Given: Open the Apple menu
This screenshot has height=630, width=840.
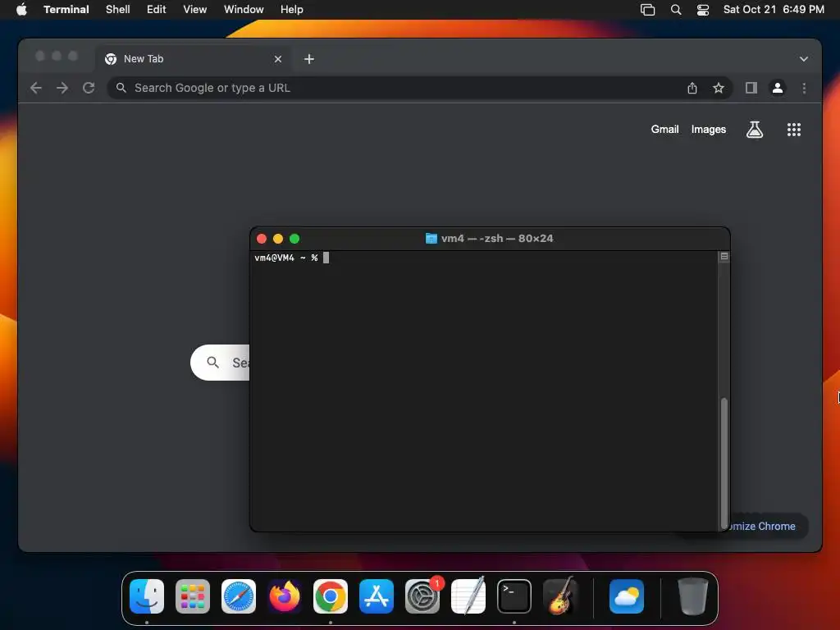Looking at the screenshot, I should click(21, 9).
